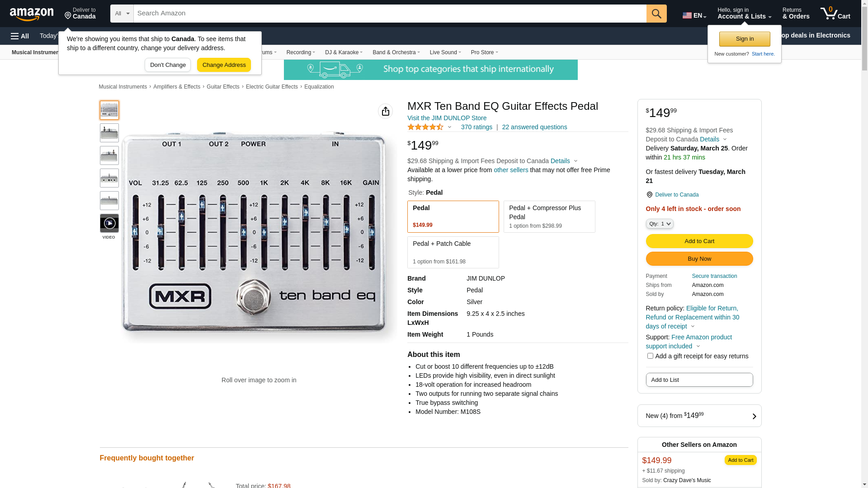Play the product video thumbnail

click(x=109, y=223)
